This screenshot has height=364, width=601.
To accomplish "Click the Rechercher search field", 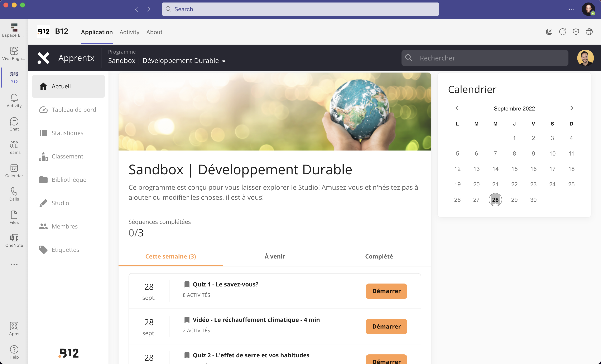I will (485, 58).
